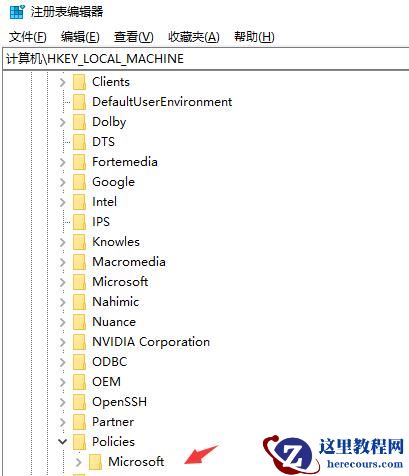The height and width of the screenshot is (476, 409).
Task: Click the Nuance folder icon
Action: [x=79, y=322]
